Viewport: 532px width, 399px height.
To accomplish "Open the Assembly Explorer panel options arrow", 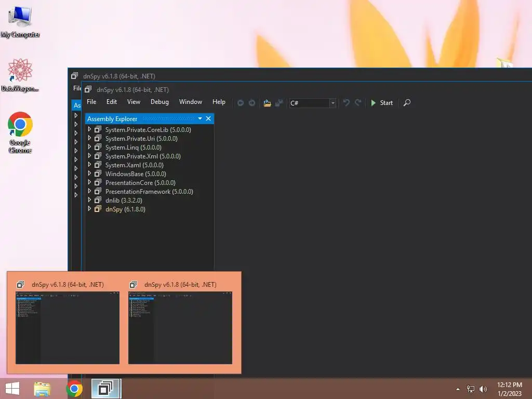I will tap(200, 118).
